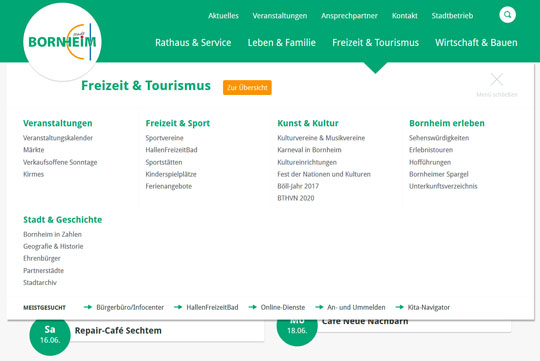The width and height of the screenshot is (540, 361).
Task: Open Geografie & Historie link
Action: coord(53,246)
